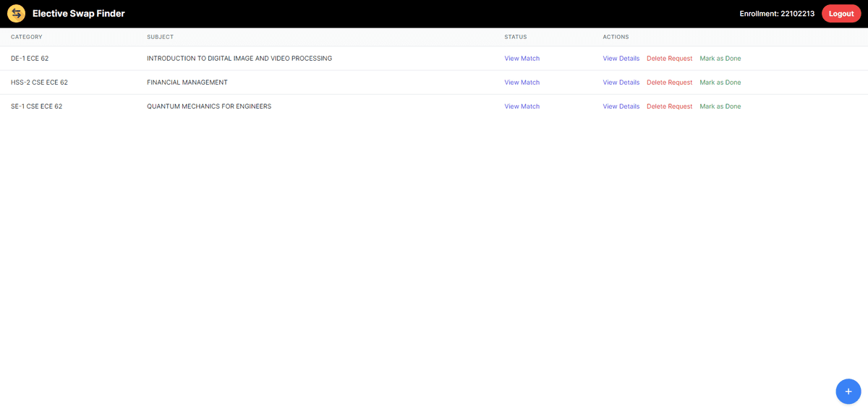Screen dimensions: 868x409
Task: Delete the Financial Management request
Action: coord(669,83)
